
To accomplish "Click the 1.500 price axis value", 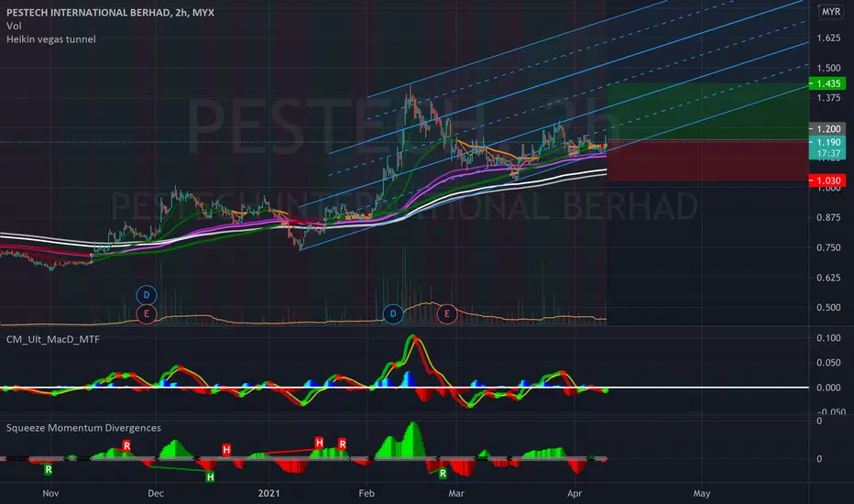I will [828, 68].
